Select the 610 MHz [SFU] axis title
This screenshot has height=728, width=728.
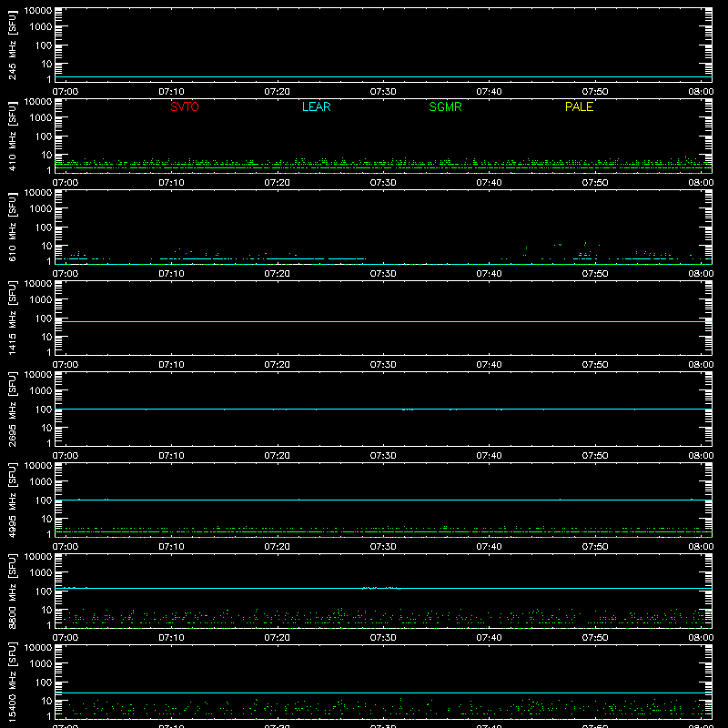click(x=12, y=227)
